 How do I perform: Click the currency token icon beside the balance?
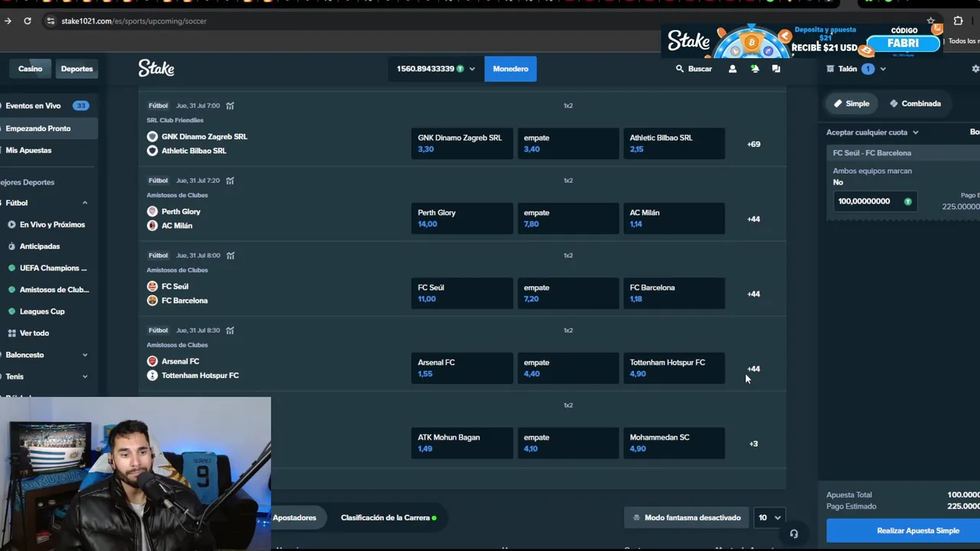click(460, 69)
